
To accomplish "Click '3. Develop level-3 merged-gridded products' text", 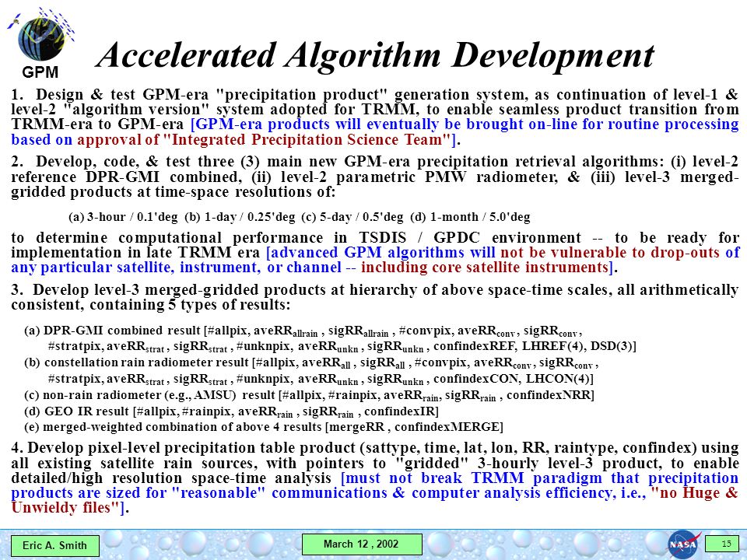I will point(174,289).
